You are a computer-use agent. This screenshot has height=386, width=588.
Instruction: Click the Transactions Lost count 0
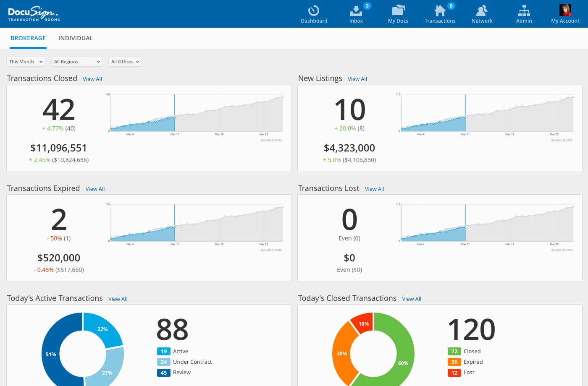pos(349,220)
